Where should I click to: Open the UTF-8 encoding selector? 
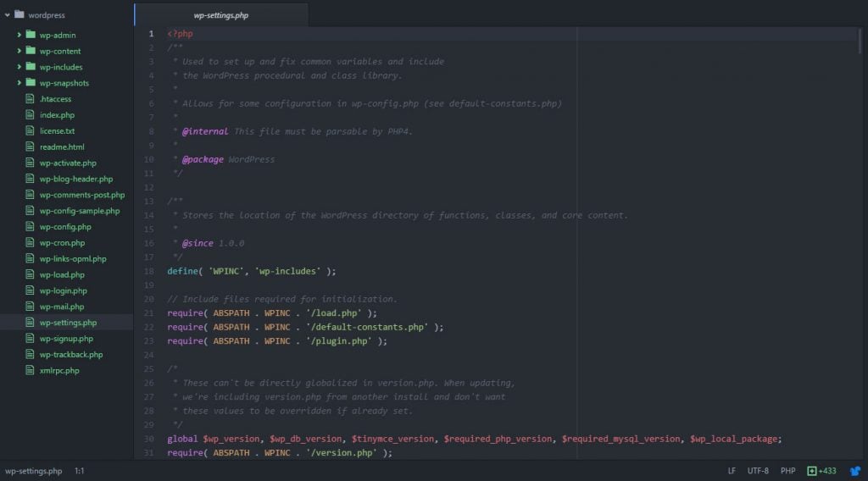click(758, 471)
